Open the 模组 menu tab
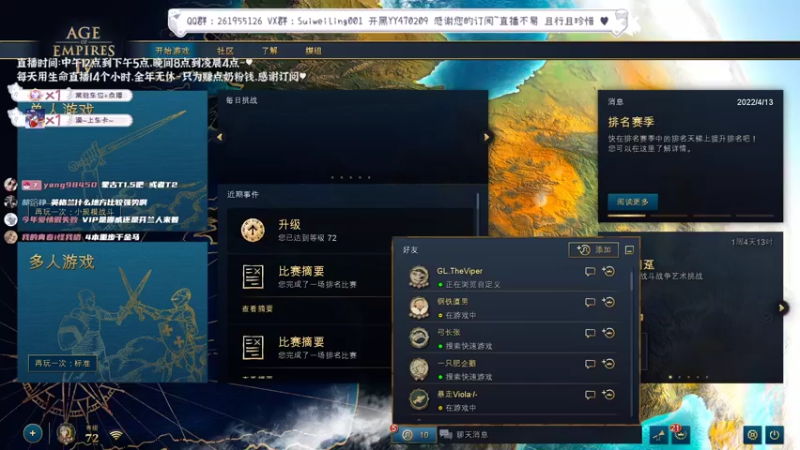Screen dimensions: 800x450 coord(313,51)
